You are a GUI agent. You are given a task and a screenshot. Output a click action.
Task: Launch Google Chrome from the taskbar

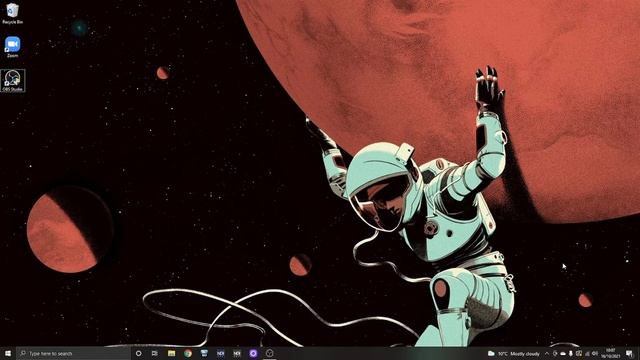click(x=188, y=353)
